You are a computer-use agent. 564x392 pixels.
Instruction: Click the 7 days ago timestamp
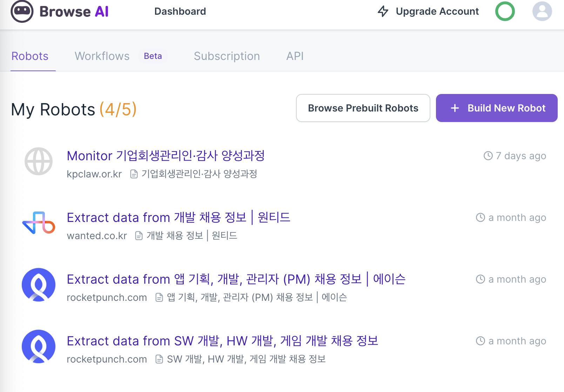pos(521,156)
